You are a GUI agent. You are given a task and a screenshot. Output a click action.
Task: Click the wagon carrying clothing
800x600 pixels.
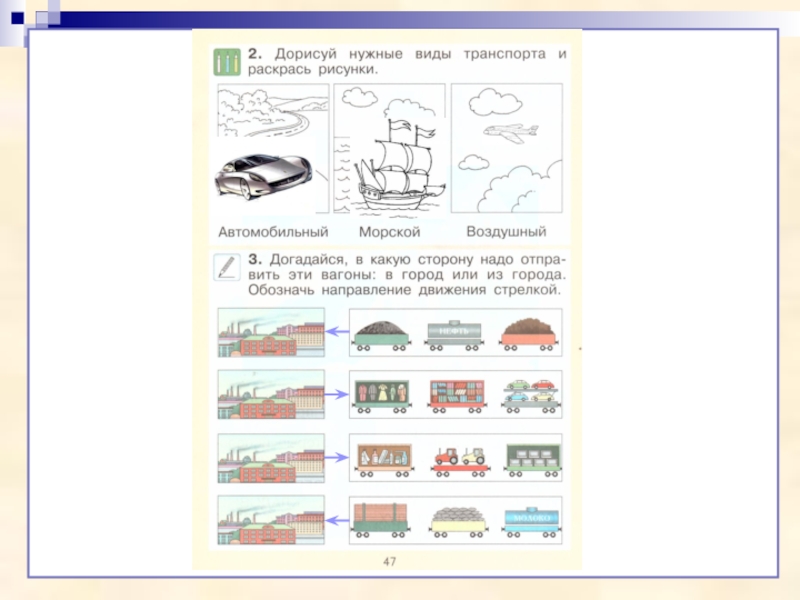(382, 395)
